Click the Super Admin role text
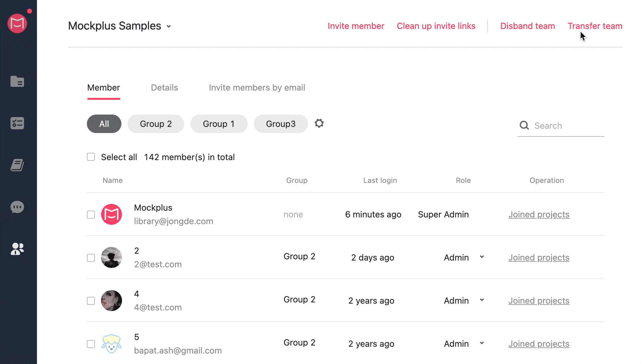 tap(443, 214)
